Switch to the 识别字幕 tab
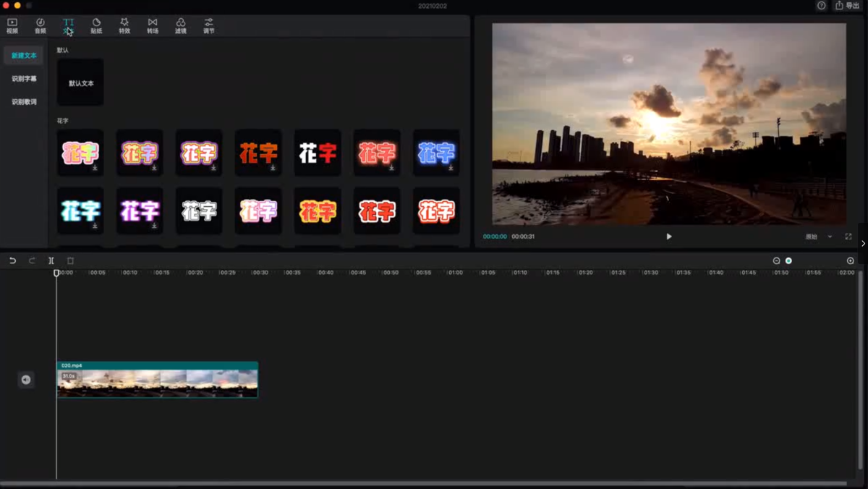The width and height of the screenshot is (868, 489). (24, 79)
